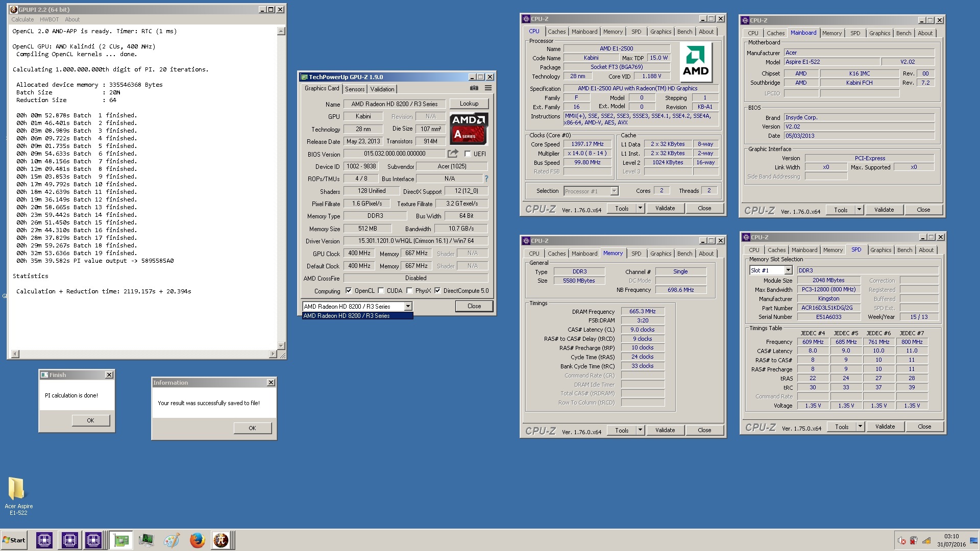Screen dimensions: 980x551
Task: Click the BIOS version export icon in GPU-Z
Action: 453,153
